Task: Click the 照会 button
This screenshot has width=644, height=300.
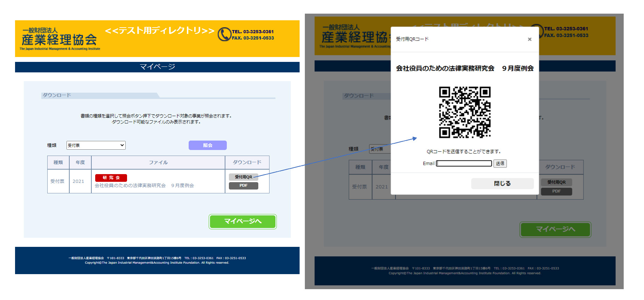Action: pos(208,145)
